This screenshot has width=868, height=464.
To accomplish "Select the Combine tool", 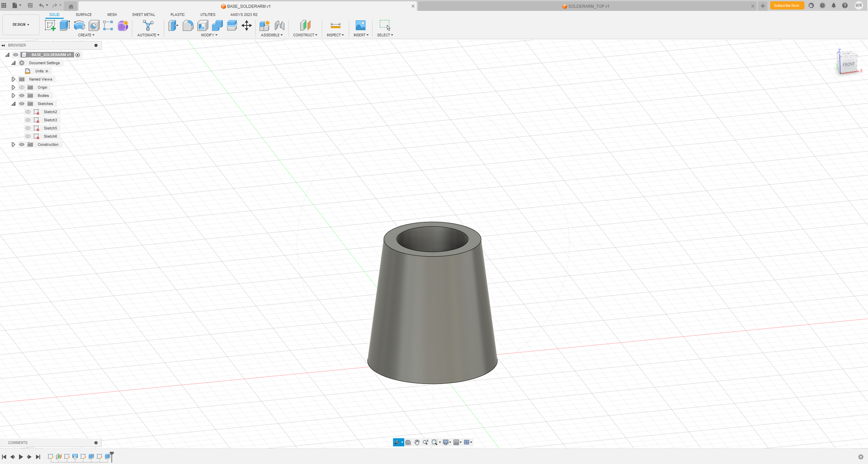I will pyautogui.click(x=217, y=25).
